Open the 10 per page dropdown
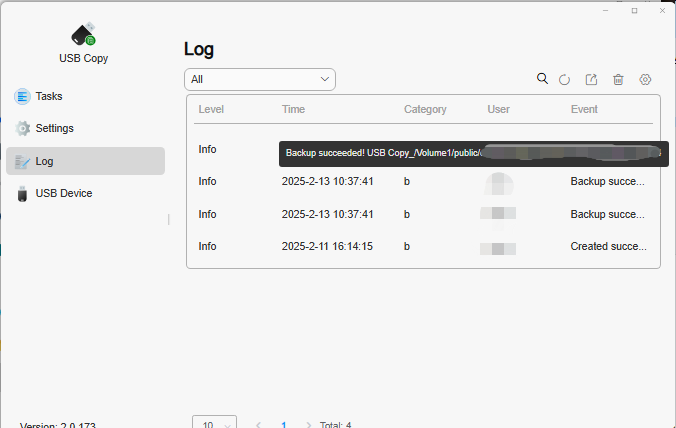 [x=214, y=422]
